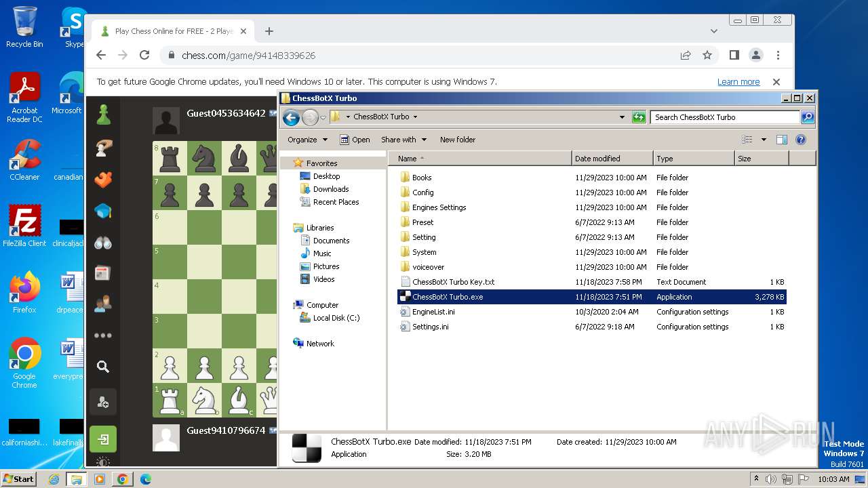Viewport: 868px width, 488px height.
Task: Open Chrome side panel icon
Action: click(x=734, y=56)
